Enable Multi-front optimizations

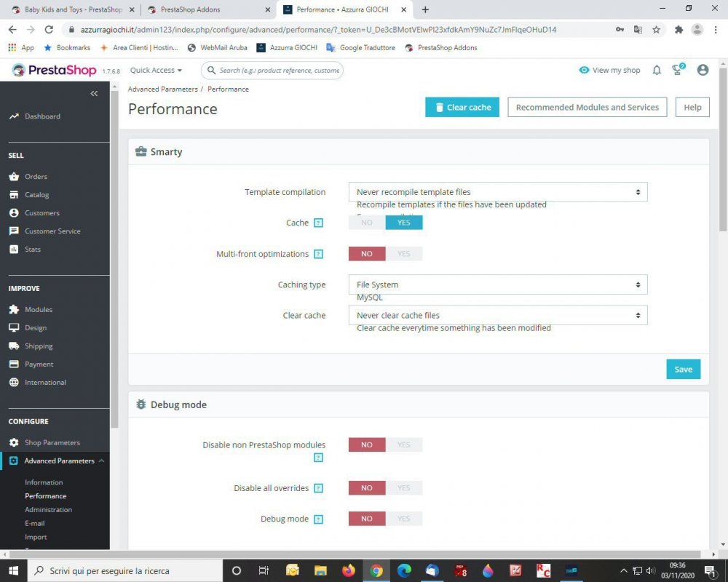pos(404,253)
